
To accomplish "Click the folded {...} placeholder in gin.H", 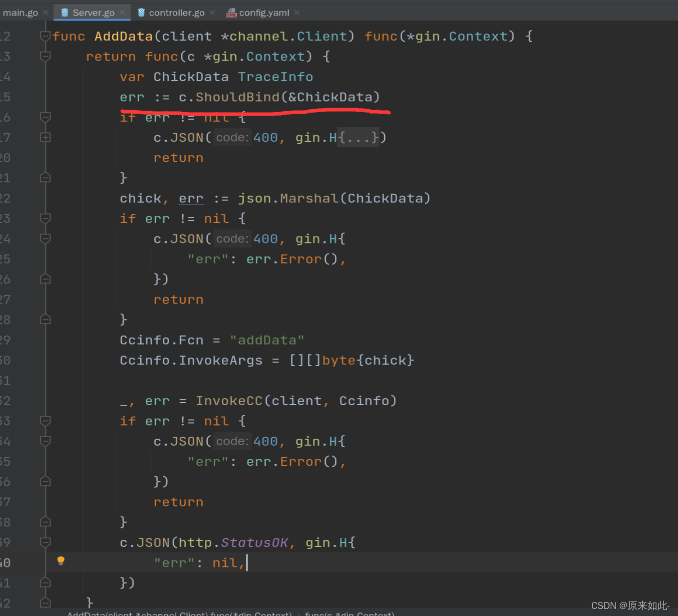I will (x=359, y=138).
